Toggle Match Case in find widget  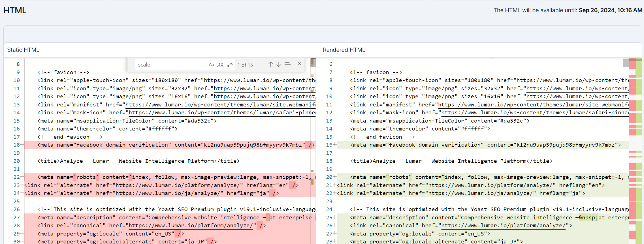(211, 65)
